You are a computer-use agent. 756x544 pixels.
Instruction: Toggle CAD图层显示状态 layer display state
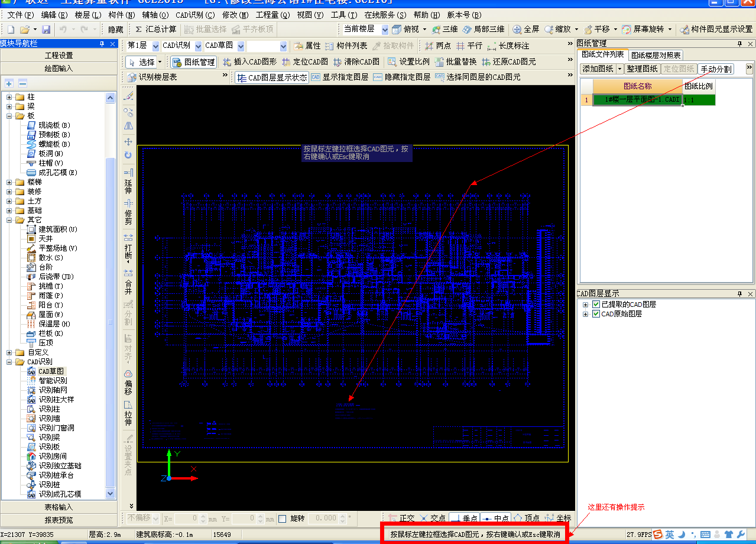pyautogui.click(x=272, y=77)
